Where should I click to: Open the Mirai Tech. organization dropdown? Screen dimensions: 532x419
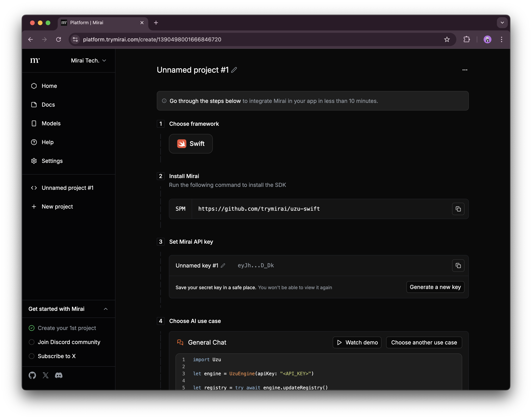(89, 61)
